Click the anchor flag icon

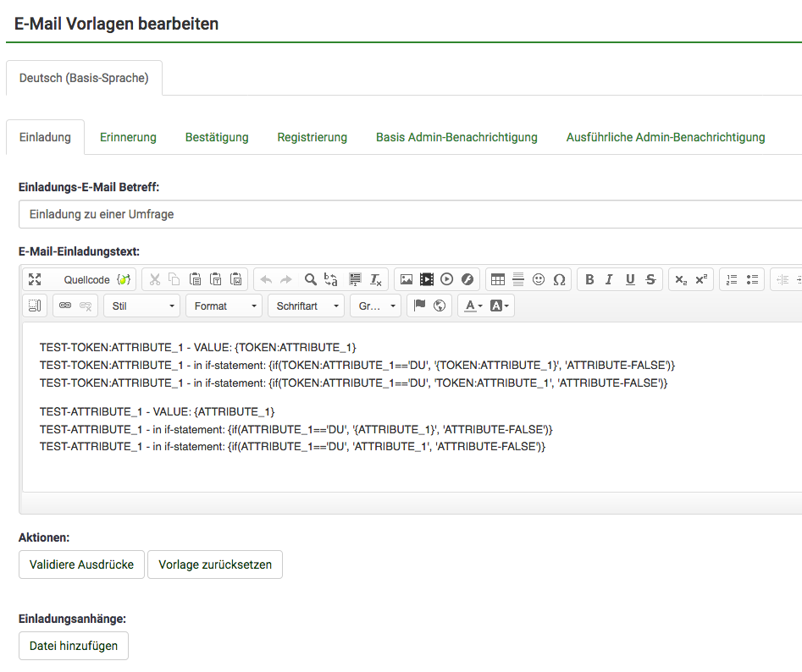pyautogui.click(x=419, y=306)
